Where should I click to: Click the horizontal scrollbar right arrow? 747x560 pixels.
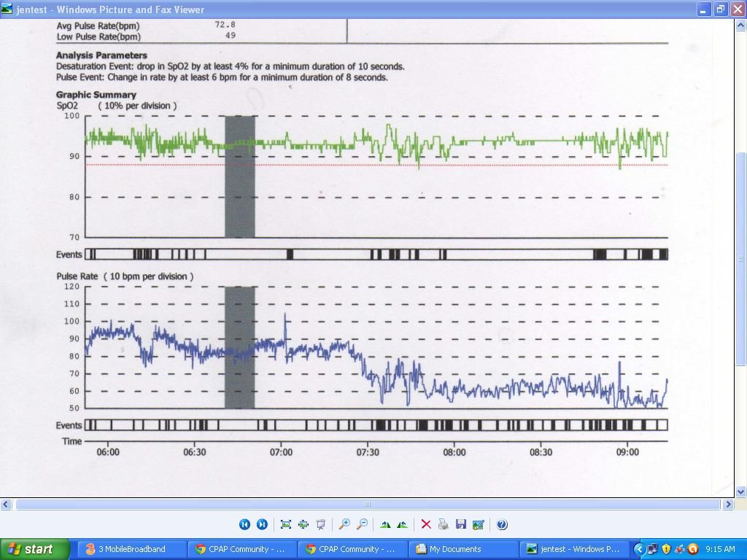[x=728, y=504]
